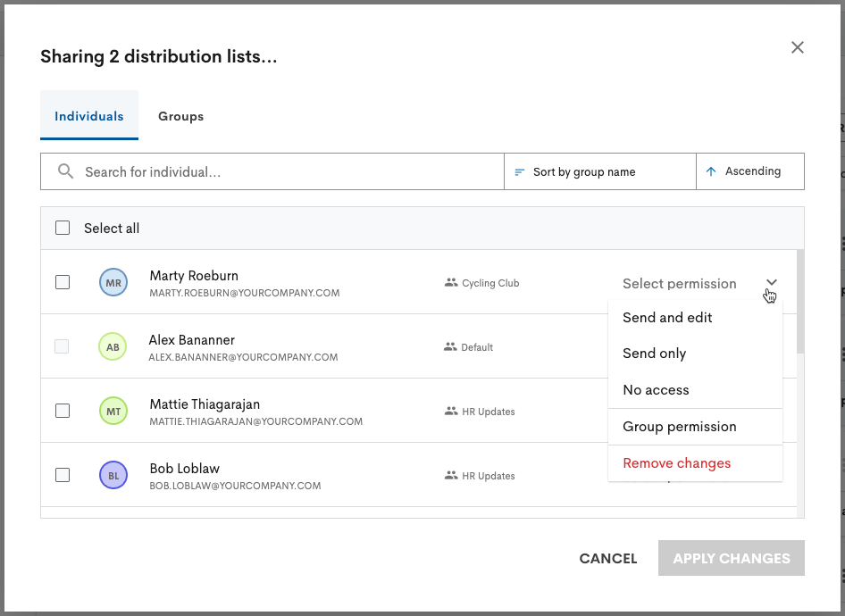Click the chevron beside Select permission
The image size is (845, 616).
coord(772,283)
